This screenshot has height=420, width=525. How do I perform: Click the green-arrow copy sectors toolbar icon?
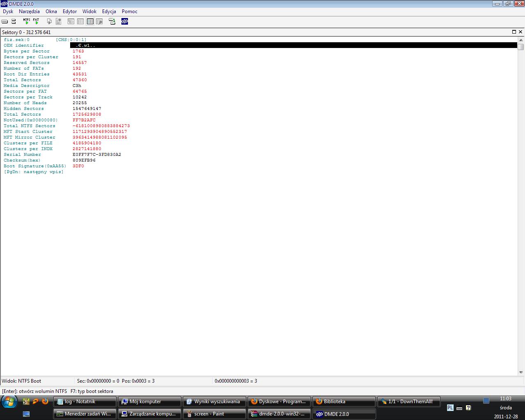coord(112,21)
